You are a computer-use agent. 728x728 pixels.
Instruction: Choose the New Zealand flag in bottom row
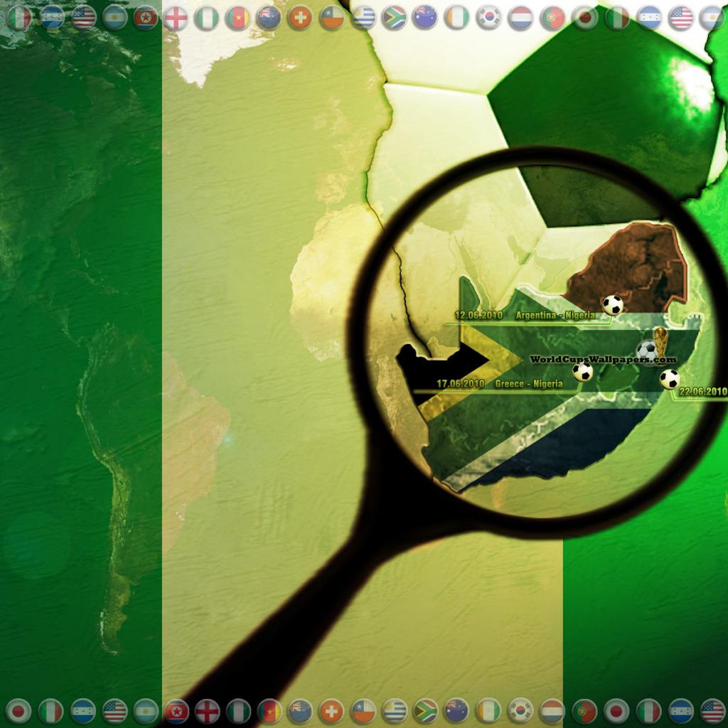[299, 710]
